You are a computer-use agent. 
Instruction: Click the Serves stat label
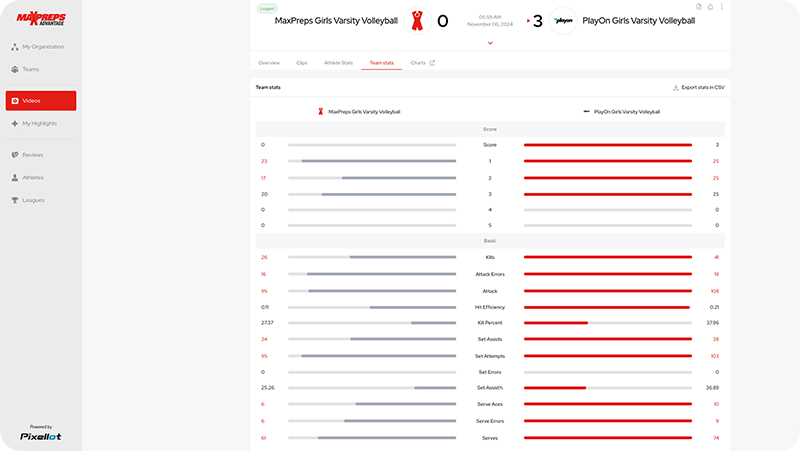[490, 438]
